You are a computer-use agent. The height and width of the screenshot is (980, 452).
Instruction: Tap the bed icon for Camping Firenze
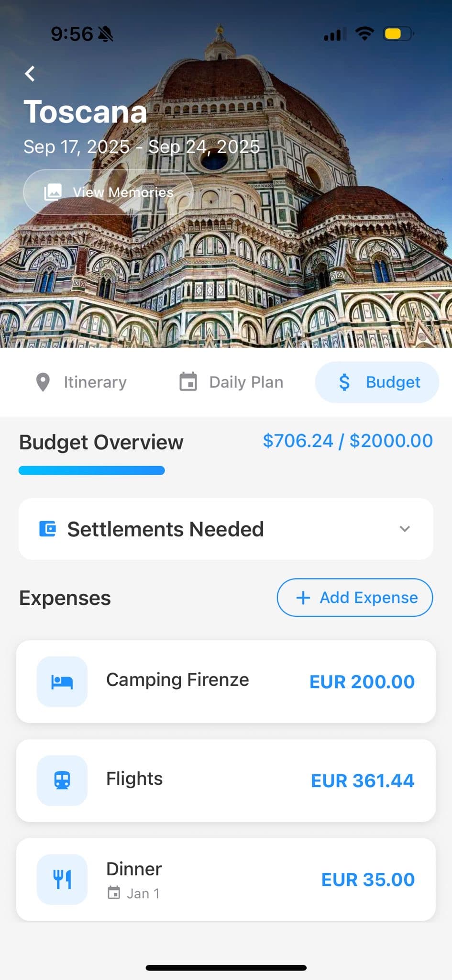(62, 681)
